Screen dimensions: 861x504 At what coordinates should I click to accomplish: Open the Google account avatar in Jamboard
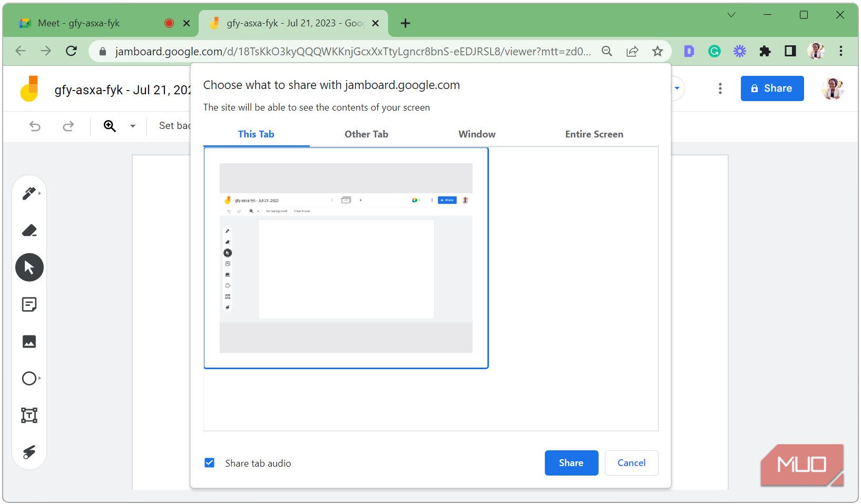tap(833, 88)
